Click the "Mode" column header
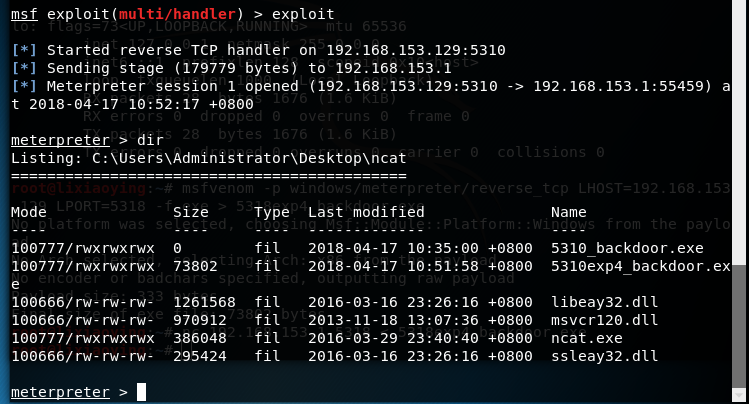The height and width of the screenshot is (404, 749). point(29,212)
